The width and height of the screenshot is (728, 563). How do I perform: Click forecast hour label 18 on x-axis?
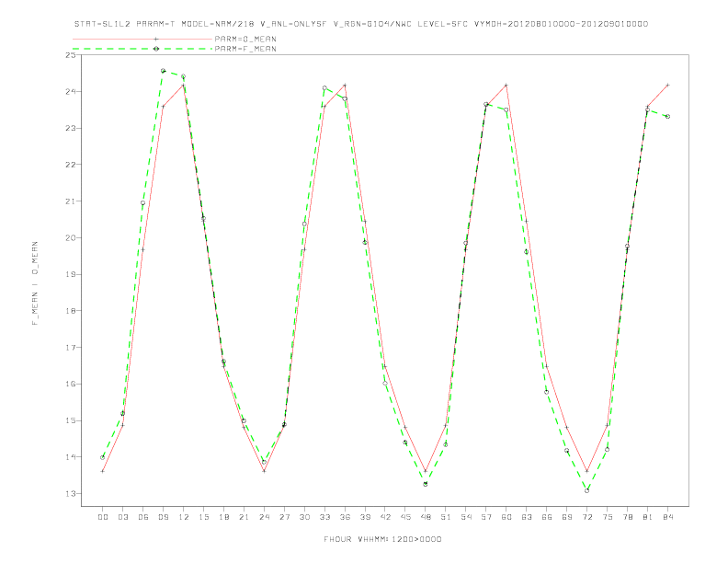[x=223, y=517]
